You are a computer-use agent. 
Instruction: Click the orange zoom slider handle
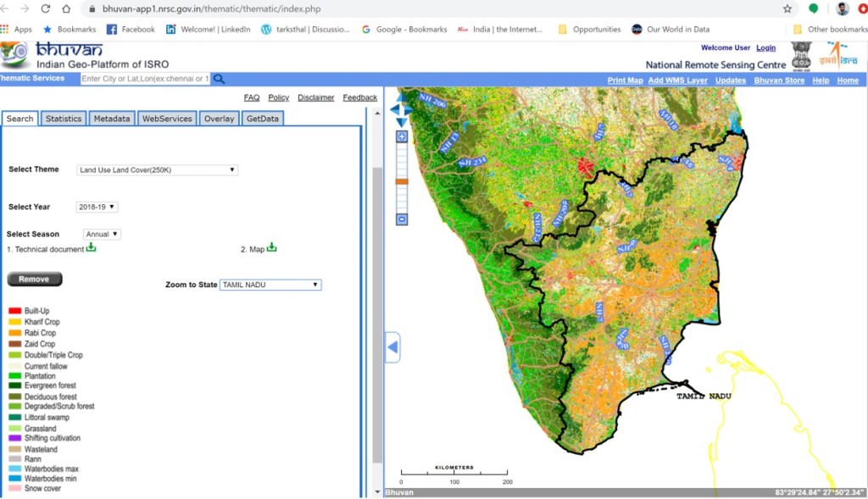[402, 181]
